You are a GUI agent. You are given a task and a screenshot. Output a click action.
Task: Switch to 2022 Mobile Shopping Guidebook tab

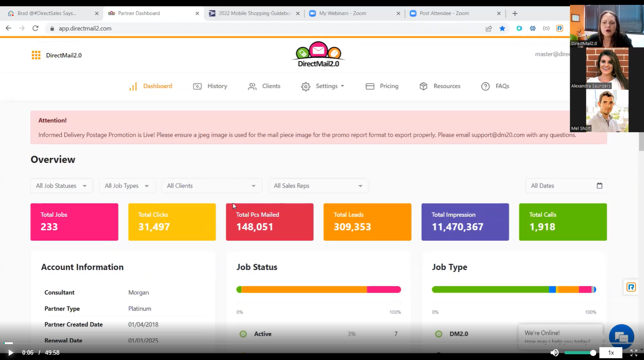click(254, 13)
